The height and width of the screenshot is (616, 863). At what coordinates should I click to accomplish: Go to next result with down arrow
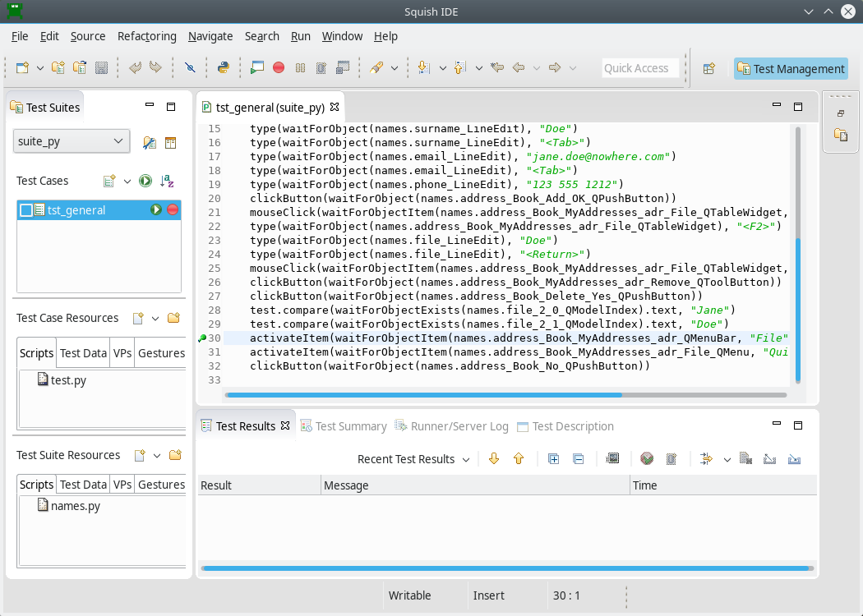coord(494,459)
